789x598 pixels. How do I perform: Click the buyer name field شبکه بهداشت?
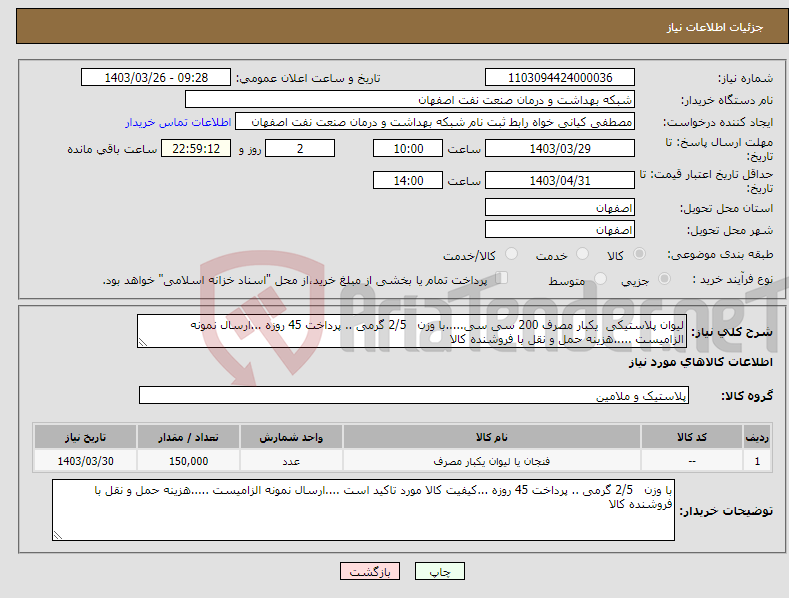(x=410, y=100)
